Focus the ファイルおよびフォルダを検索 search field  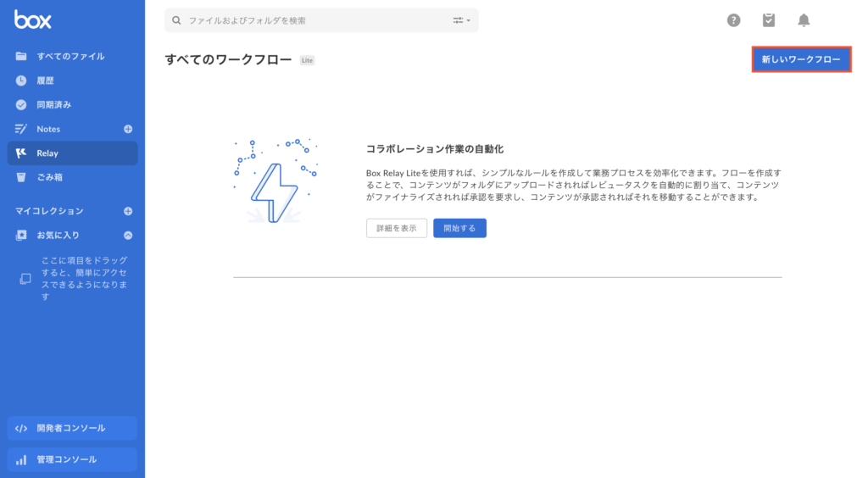coord(321,20)
